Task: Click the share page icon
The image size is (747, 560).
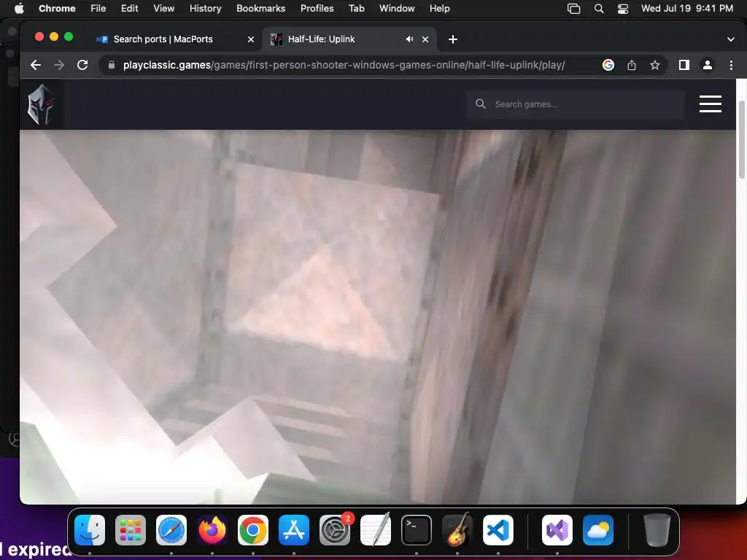Action: click(x=631, y=65)
